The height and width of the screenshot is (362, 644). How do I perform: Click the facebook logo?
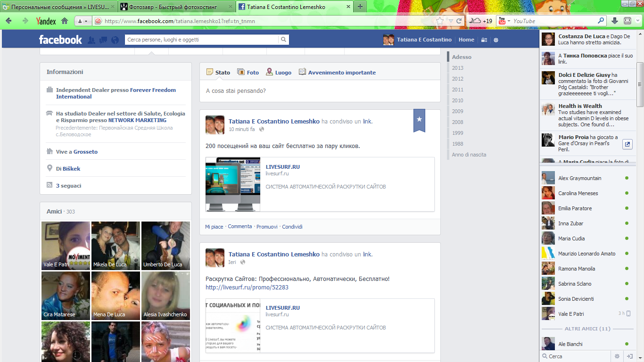coord(60,40)
